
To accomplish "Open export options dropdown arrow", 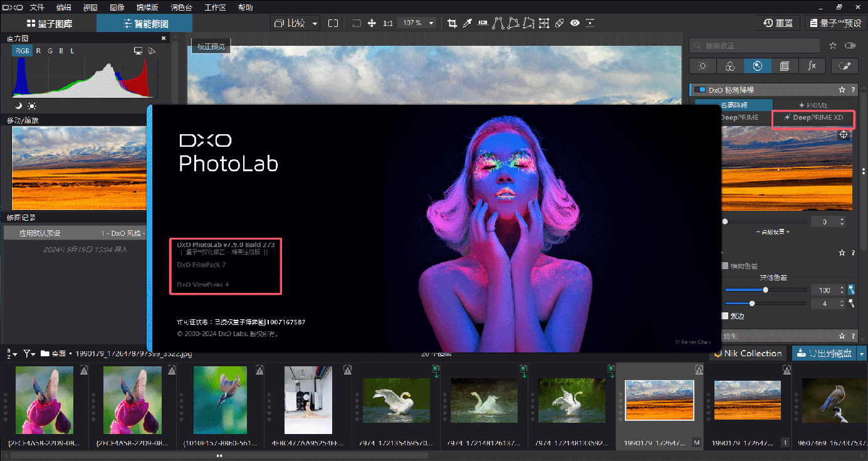I will (x=862, y=354).
